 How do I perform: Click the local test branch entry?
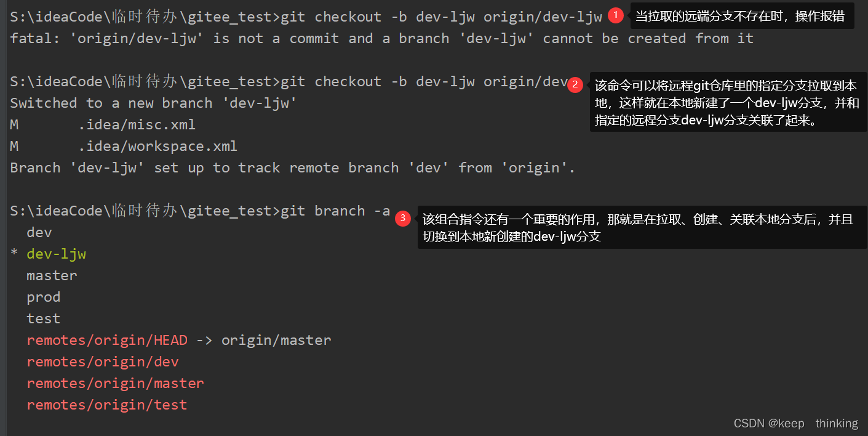(x=43, y=319)
